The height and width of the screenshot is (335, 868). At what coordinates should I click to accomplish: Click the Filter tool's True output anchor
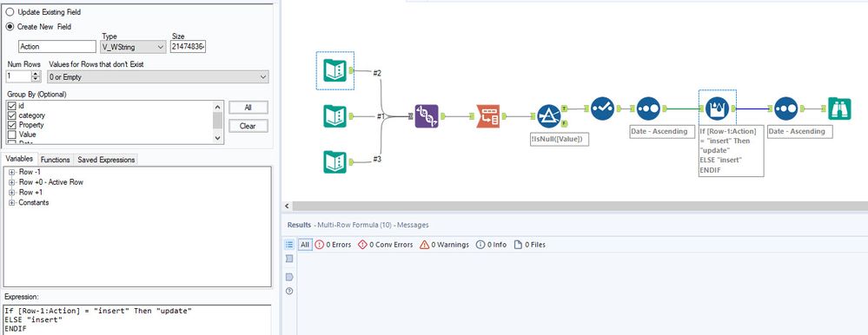pos(564,108)
